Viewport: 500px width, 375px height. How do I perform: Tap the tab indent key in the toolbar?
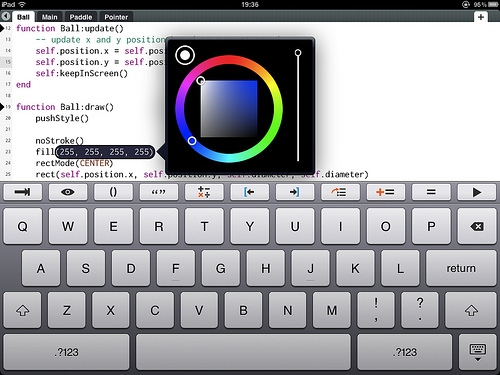click(23, 192)
